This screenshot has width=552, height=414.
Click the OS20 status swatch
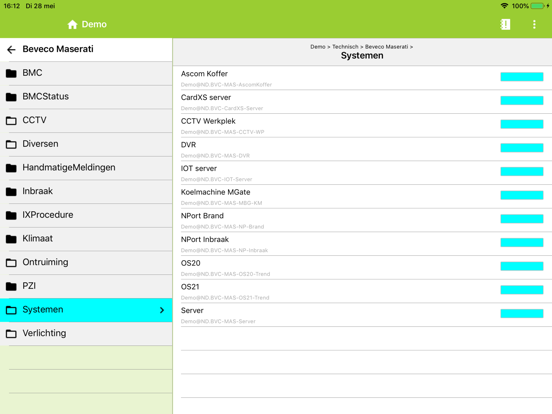pyautogui.click(x=522, y=266)
